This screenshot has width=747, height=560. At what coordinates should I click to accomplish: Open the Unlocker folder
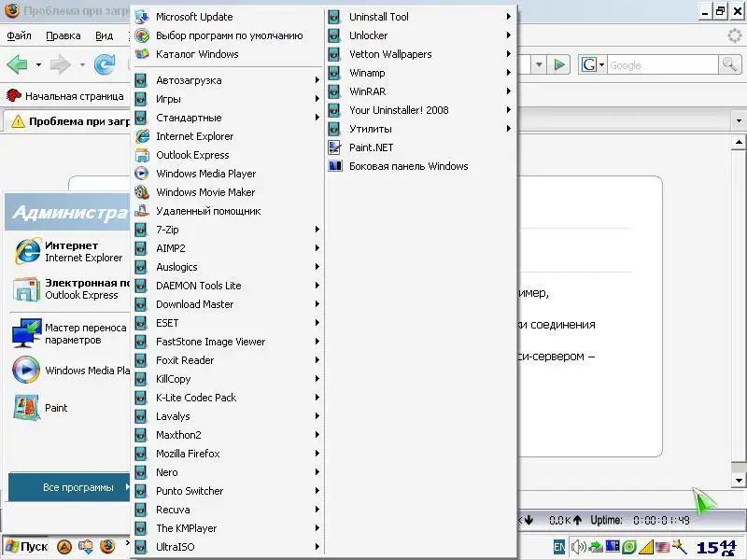point(420,35)
